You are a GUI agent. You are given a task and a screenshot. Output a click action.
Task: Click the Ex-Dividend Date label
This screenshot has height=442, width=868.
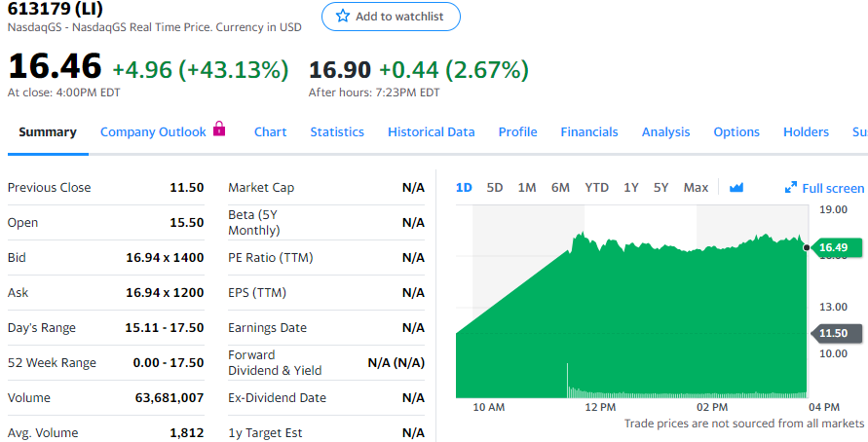pyautogui.click(x=278, y=398)
